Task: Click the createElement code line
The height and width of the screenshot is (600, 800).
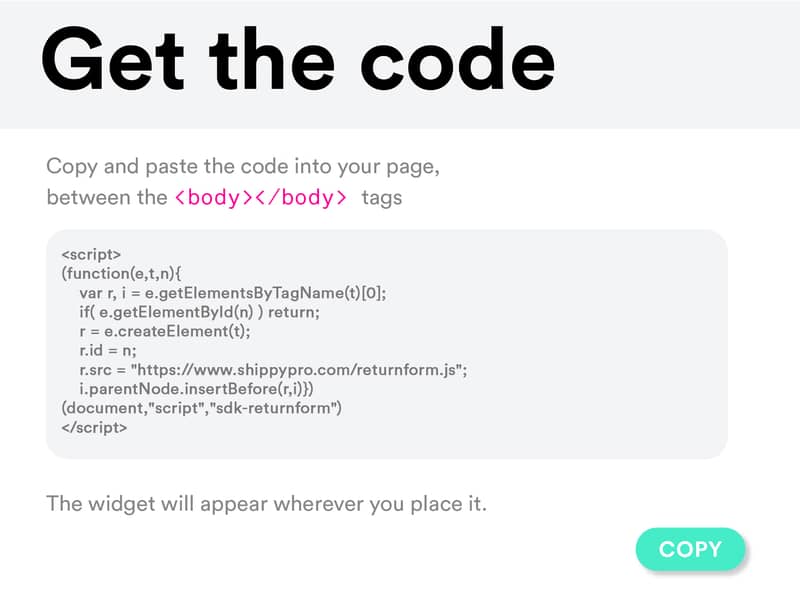Action: 165,331
